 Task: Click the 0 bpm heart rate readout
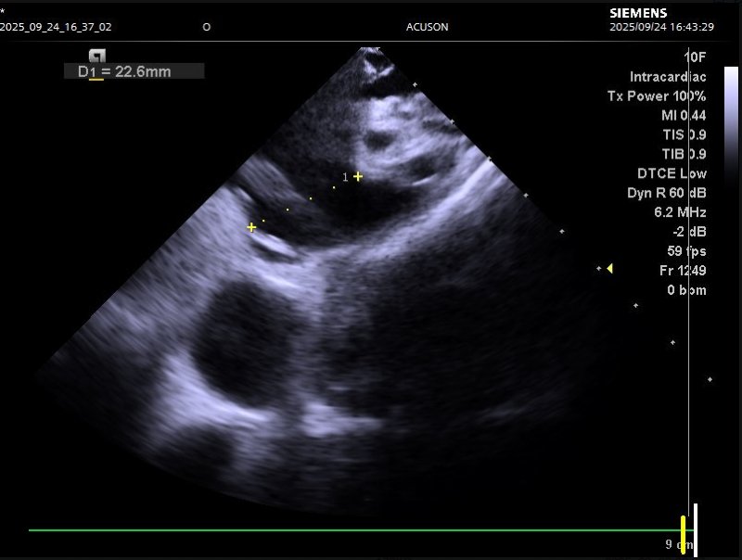685,290
